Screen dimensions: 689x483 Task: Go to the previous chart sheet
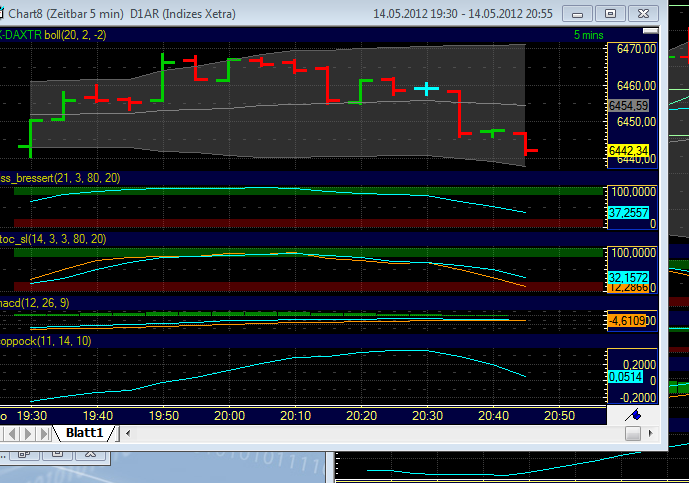[12, 434]
